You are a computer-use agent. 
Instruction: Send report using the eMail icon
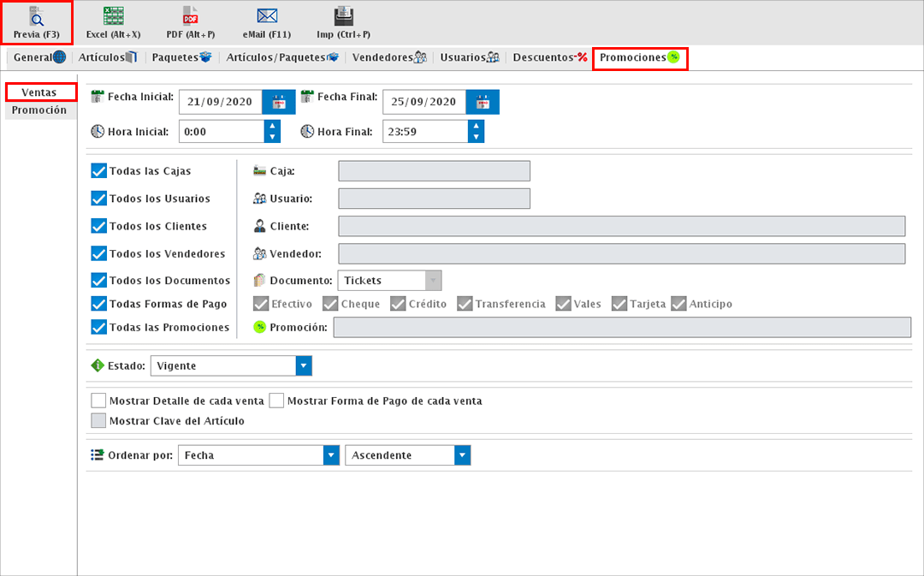pyautogui.click(x=267, y=18)
